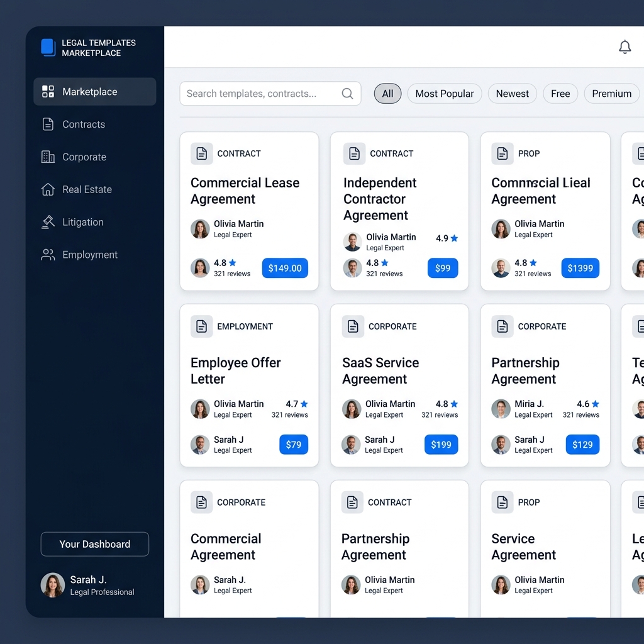The width and height of the screenshot is (644, 644).
Task: Click the Litigation gavel icon in the sidebar
Action: tap(48, 222)
